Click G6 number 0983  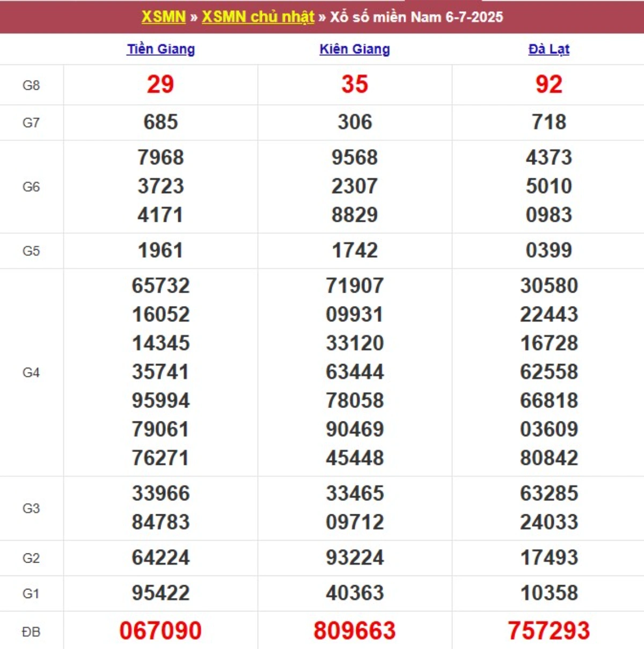tap(549, 215)
